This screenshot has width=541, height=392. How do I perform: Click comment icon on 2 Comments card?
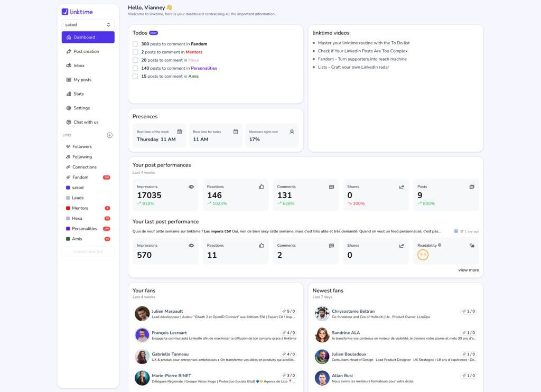click(332, 246)
